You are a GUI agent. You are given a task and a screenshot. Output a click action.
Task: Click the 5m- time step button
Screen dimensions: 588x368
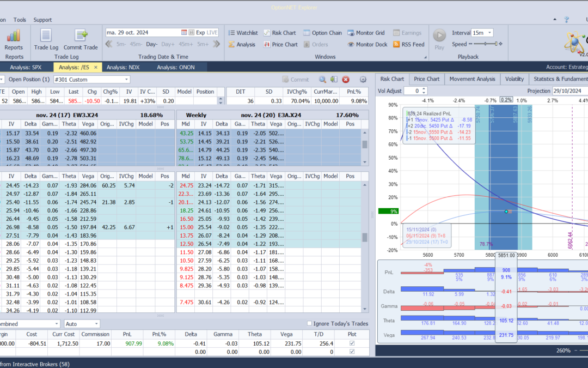pyautogui.click(x=121, y=44)
